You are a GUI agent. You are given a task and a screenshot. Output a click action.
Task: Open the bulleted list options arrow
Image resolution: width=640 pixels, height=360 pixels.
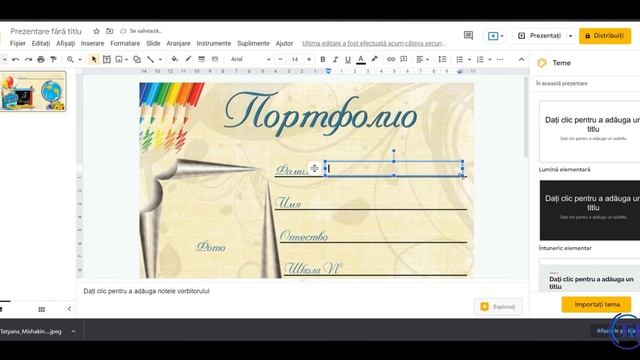pyautogui.click(x=469, y=60)
